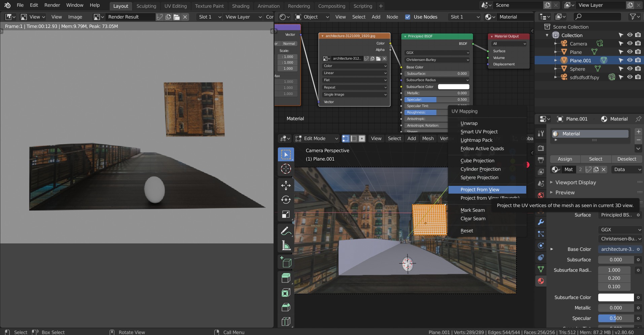Choose Smart UV Project
This screenshot has width=644, height=335.
487,132
